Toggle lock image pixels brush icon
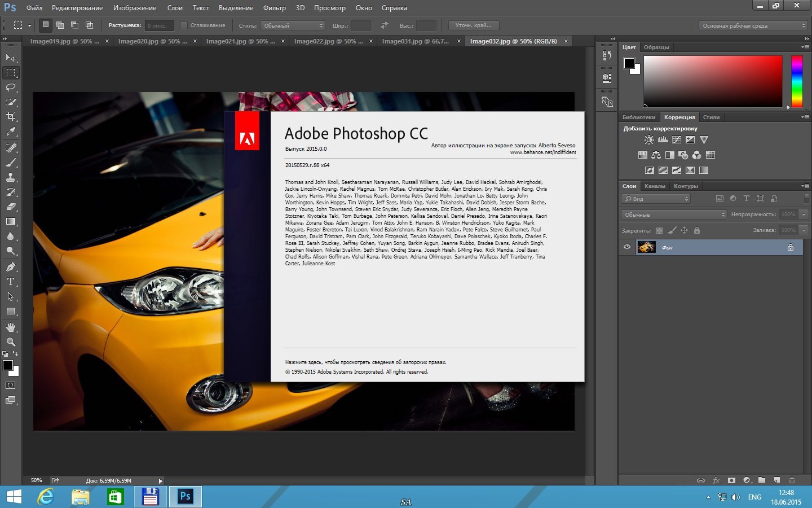The image size is (812, 508). [x=672, y=230]
